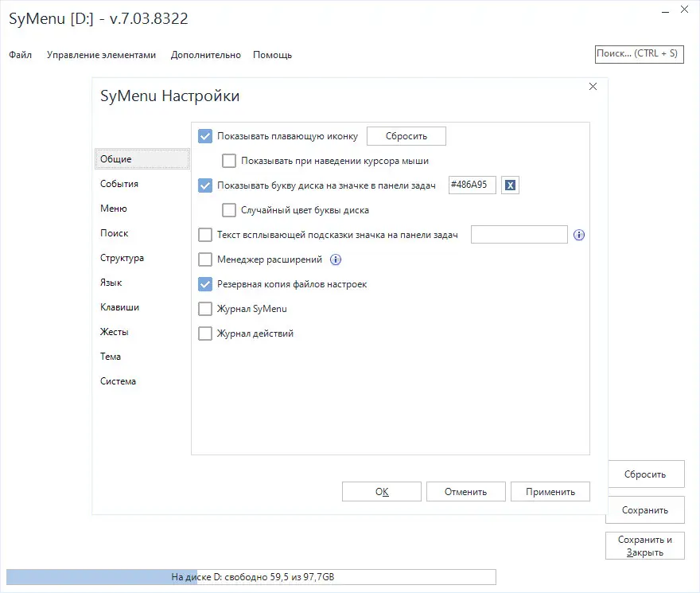Confirm settings with OK button

(382, 492)
